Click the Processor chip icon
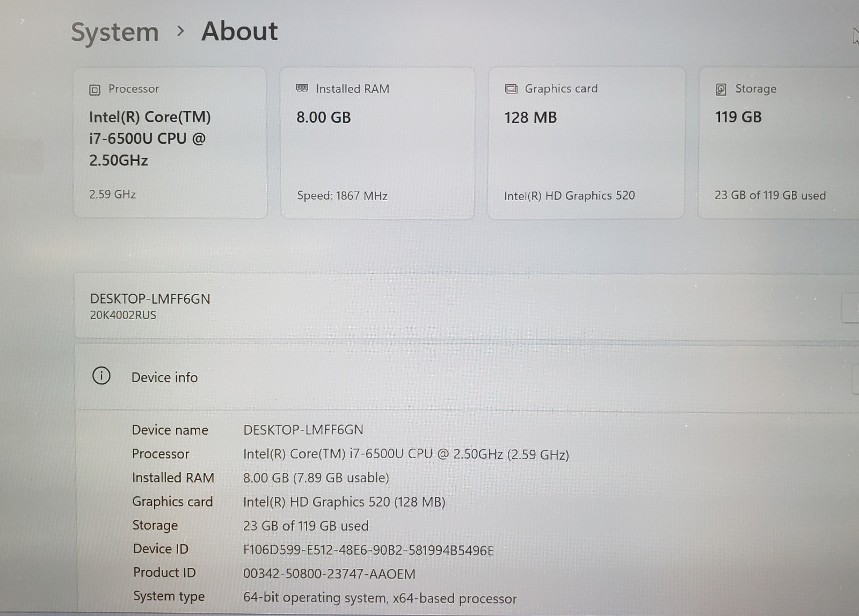Viewport: 859px width, 616px height. pos(94,90)
